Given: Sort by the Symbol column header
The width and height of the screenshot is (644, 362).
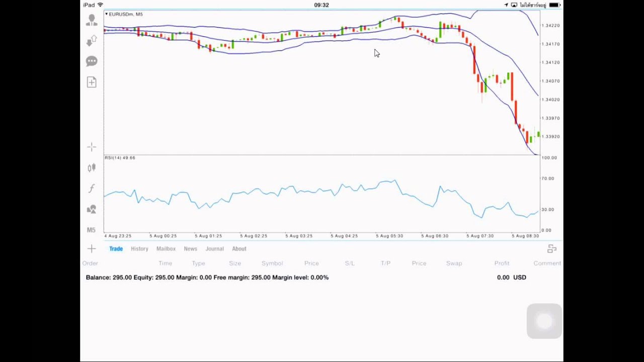Looking at the screenshot, I should pyautogui.click(x=272, y=263).
